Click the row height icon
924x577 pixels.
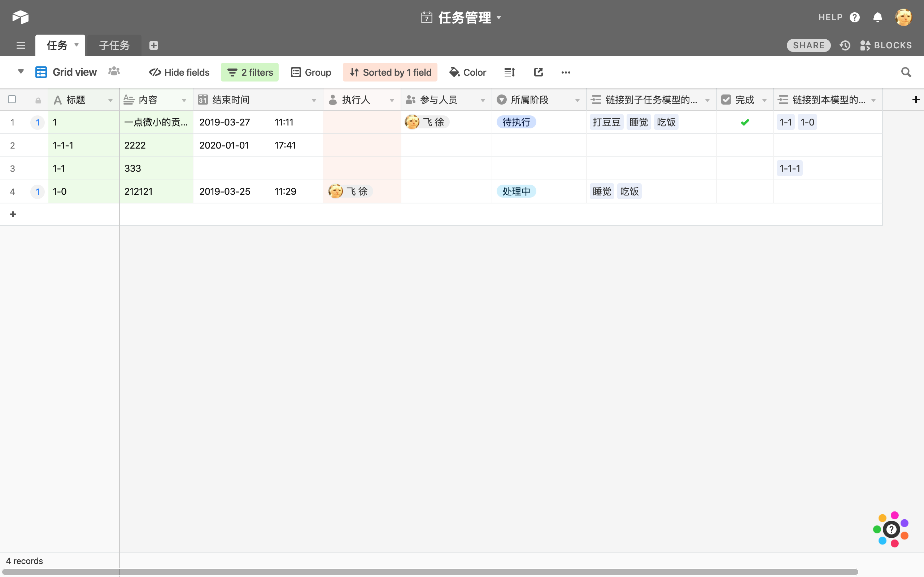509,72
